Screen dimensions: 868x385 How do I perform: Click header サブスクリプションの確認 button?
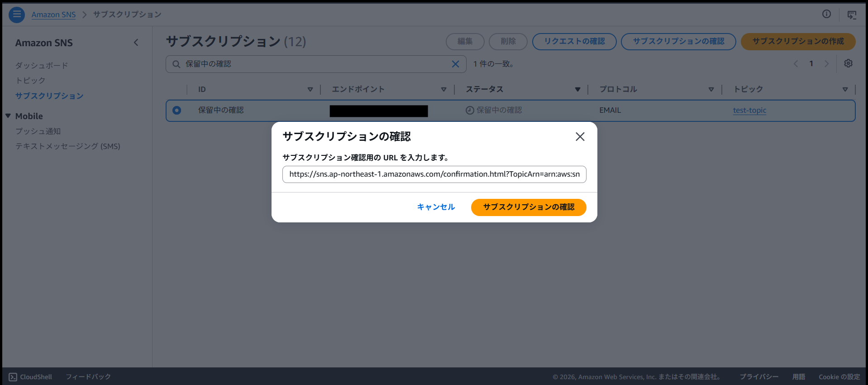(678, 41)
